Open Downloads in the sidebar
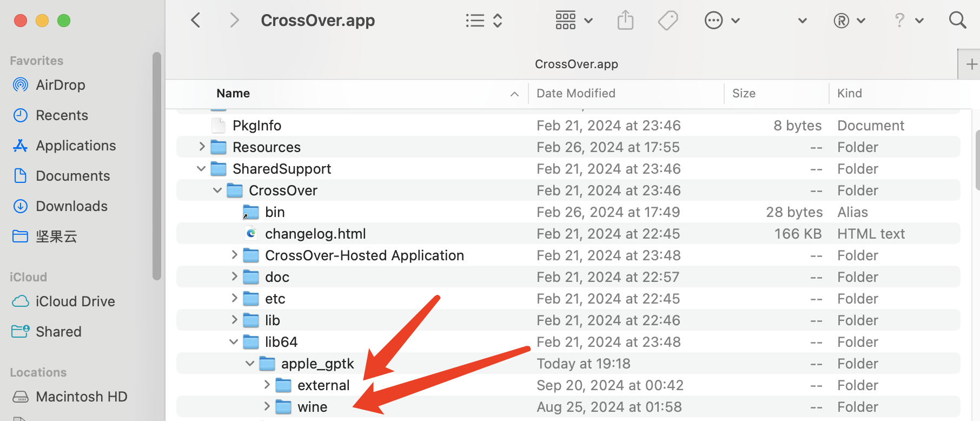The width and height of the screenshot is (980, 421). (x=71, y=206)
